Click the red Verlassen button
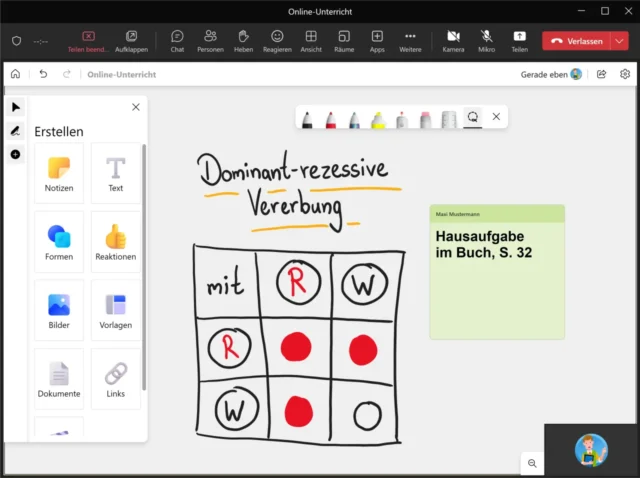This screenshot has width=640, height=478. (577, 41)
